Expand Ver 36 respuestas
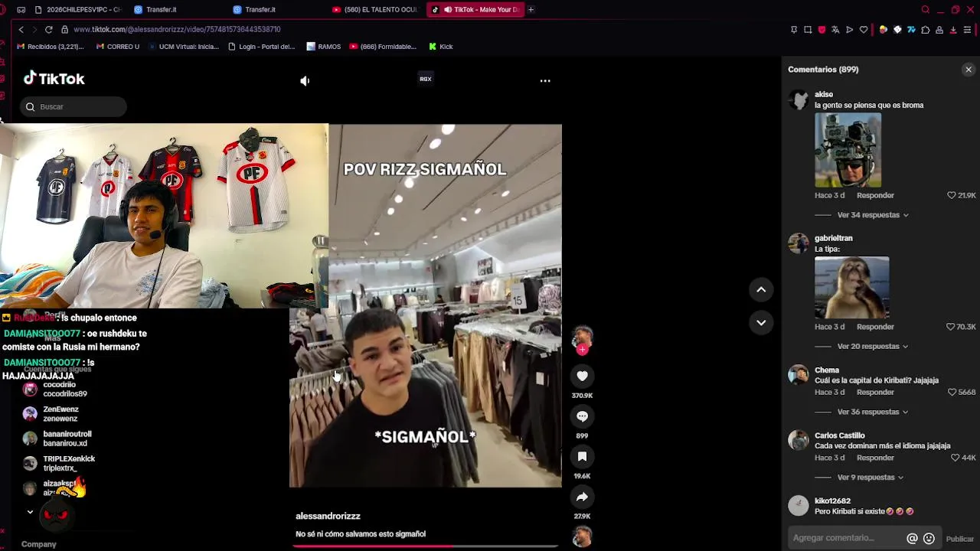The width and height of the screenshot is (980, 551). [x=873, y=412]
